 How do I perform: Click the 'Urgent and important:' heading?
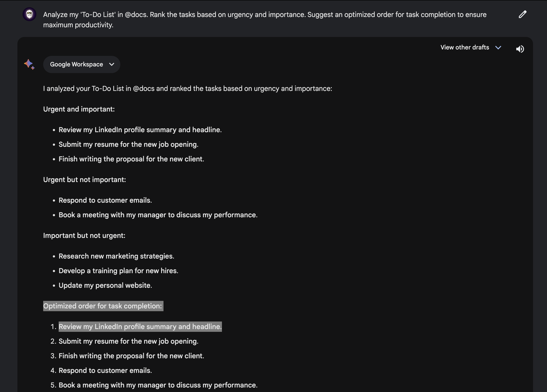(x=79, y=109)
